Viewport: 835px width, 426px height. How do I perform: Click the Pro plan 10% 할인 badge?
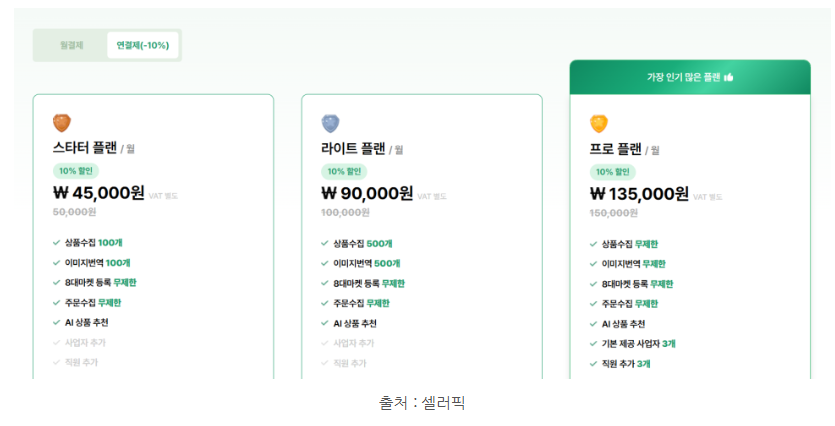pos(613,171)
